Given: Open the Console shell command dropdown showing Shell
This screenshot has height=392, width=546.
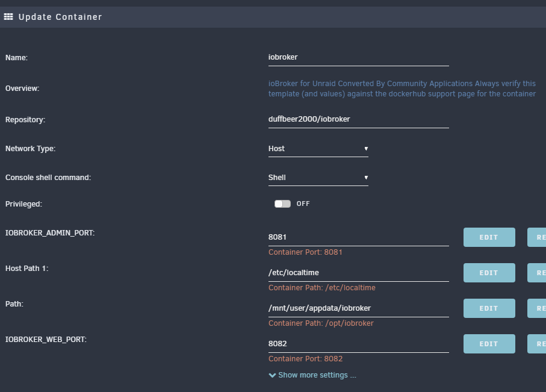Looking at the screenshot, I should (318, 178).
